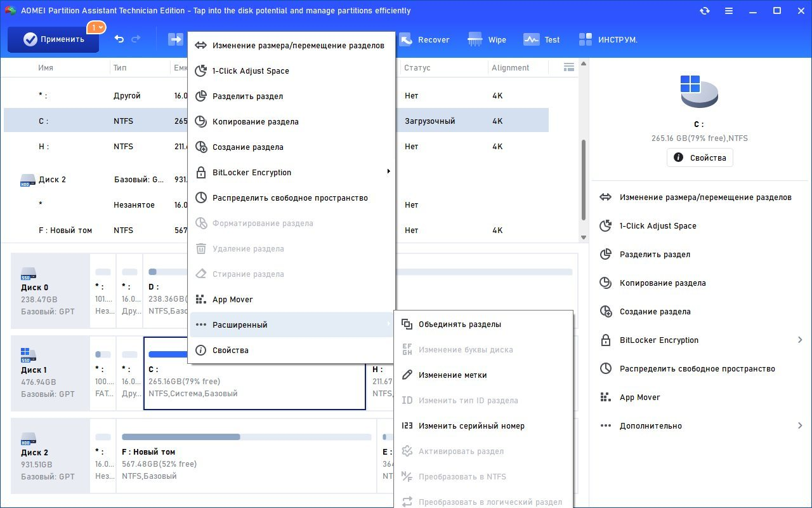Sort by the Статус column header
The height and width of the screenshot is (508, 812).
click(417, 68)
